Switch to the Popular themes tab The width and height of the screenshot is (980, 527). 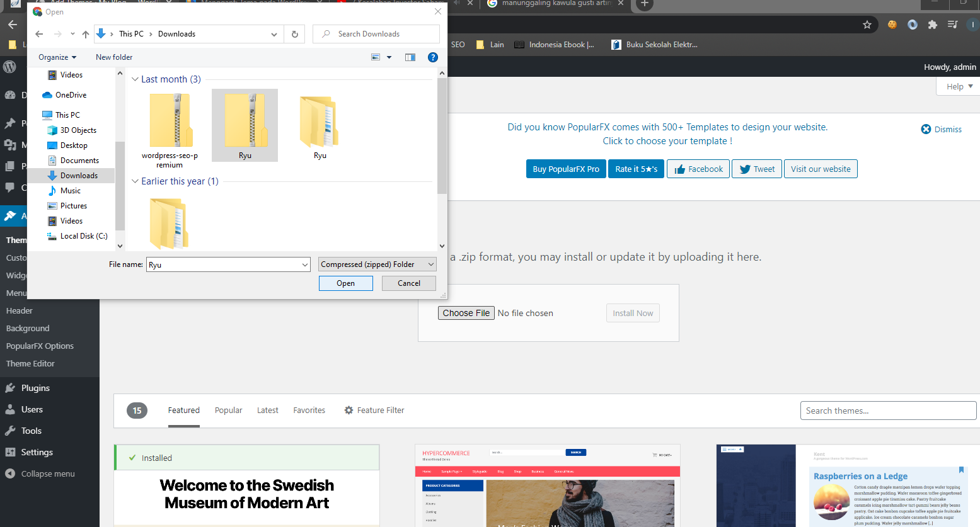coord(228,411)
